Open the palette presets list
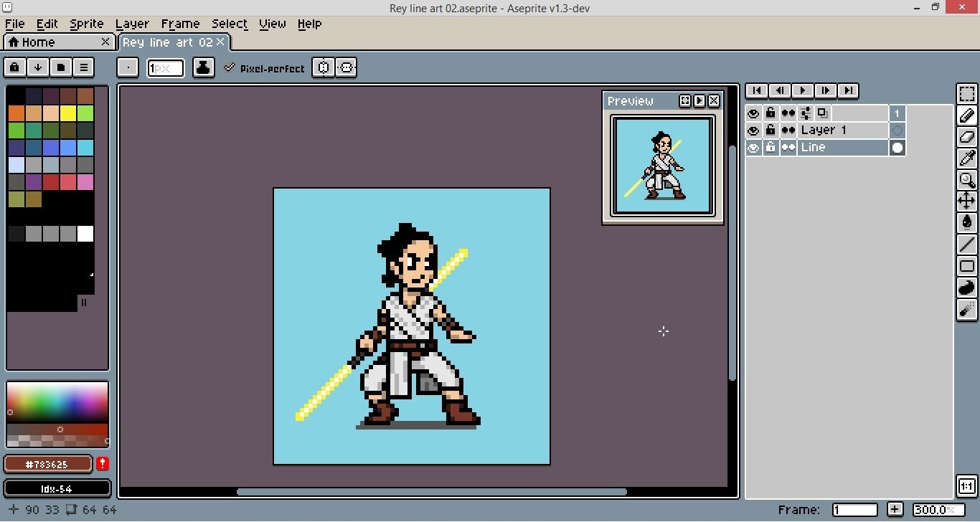This screenshot has width=980, height=522. tap(60, 67)
